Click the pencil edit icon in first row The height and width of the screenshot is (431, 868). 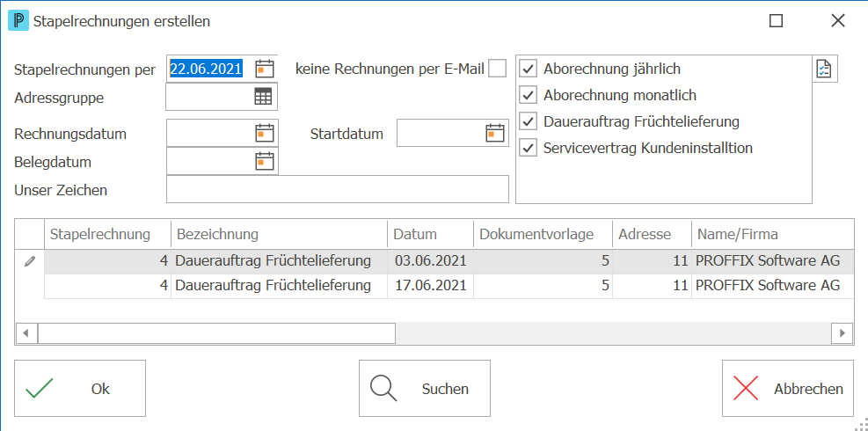29,262
